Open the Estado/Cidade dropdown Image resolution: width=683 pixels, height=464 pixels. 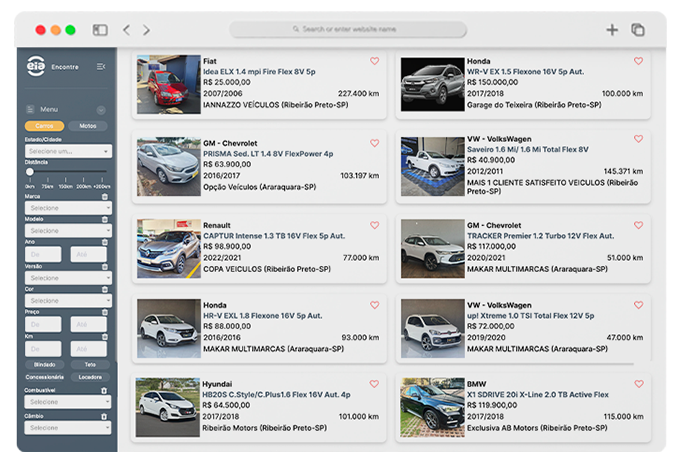click(68, 151)
